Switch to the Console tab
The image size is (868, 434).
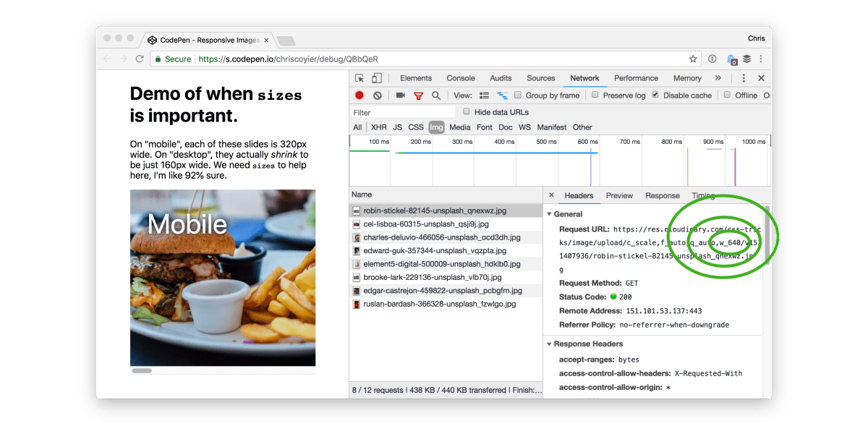(x=461, y=78)
